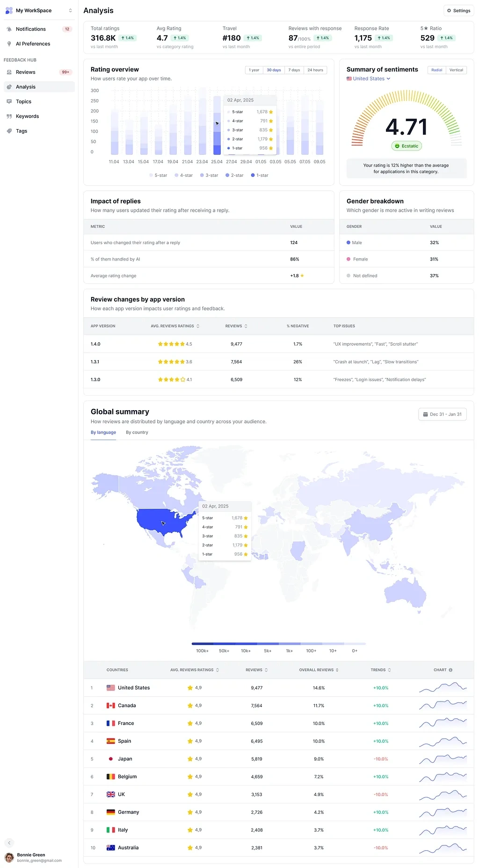
Task: Switch sentiment view to Vertical
Action: (456, 70)
